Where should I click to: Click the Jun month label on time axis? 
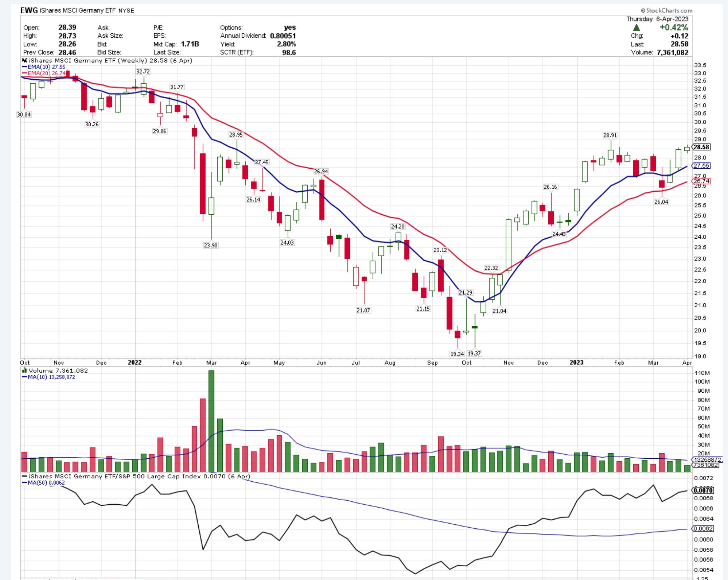tap(322, 363)
